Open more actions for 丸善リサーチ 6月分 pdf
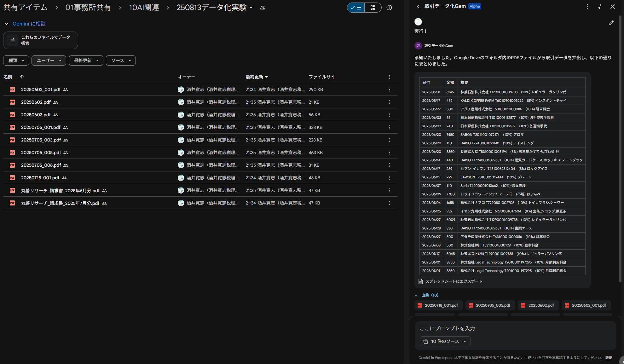This screenshot has height=364, width=624. pos(389,190)
